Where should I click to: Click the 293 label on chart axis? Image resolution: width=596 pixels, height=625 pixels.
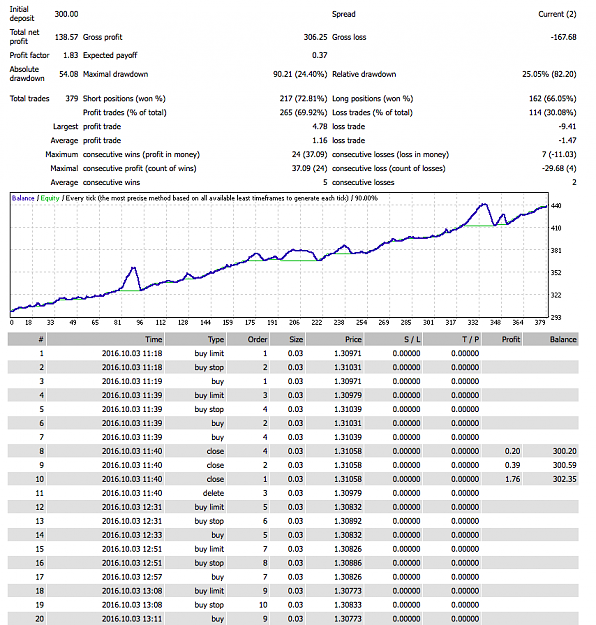(x=556, y=318)
